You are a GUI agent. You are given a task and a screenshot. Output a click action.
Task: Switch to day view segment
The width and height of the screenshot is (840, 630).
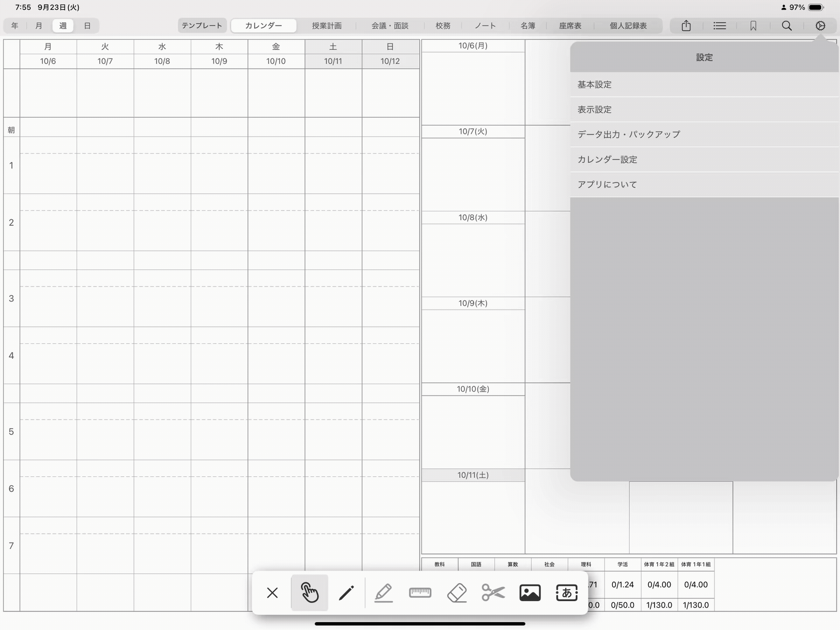click(x=87, y=26)
